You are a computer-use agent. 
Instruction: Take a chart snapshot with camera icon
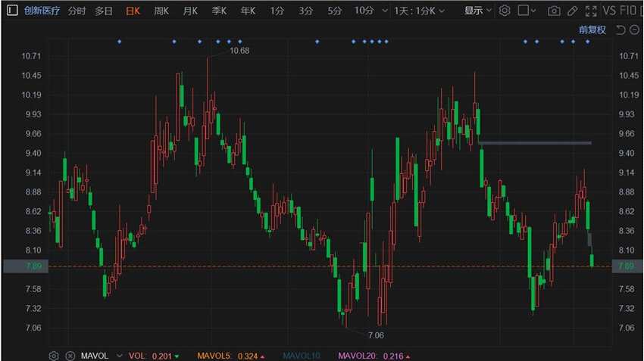554,11
